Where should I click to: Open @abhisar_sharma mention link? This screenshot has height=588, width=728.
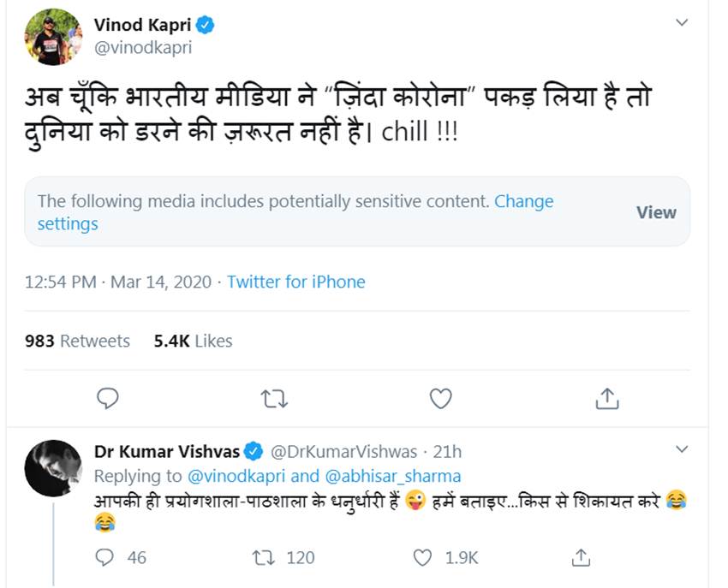click(x=393, y=476)
